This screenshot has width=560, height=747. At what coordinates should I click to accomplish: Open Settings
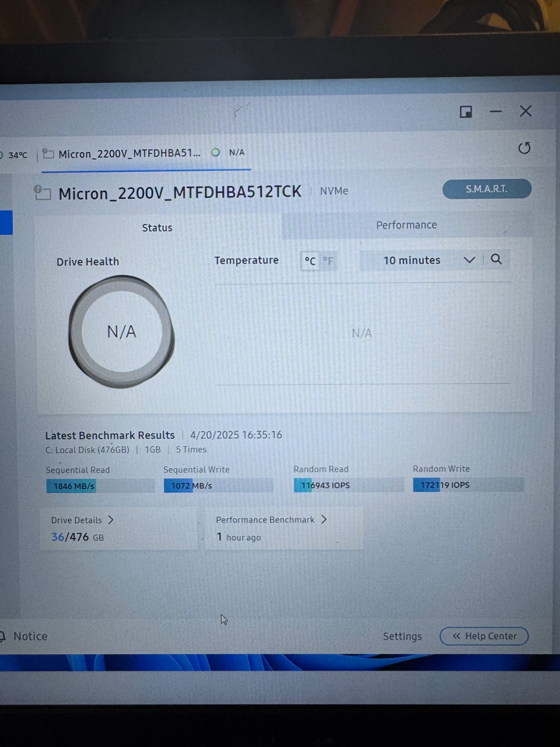pyautogui.click(x=402, y=636)
